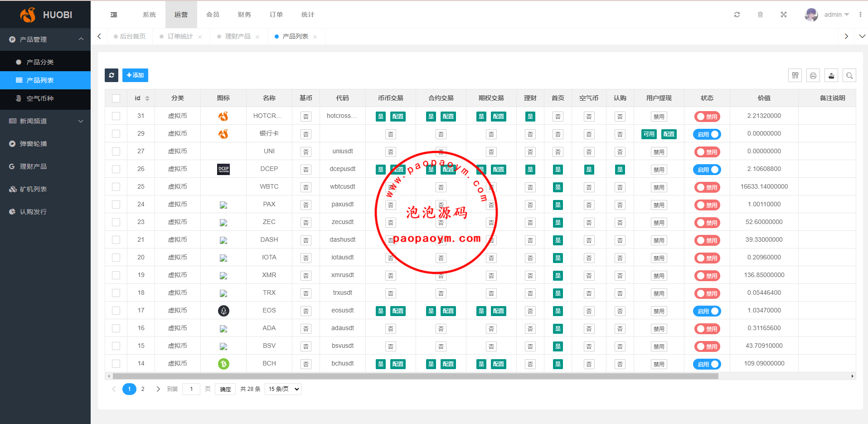
Task: Check the row checkbox for id 14
Action: (116, 364)
